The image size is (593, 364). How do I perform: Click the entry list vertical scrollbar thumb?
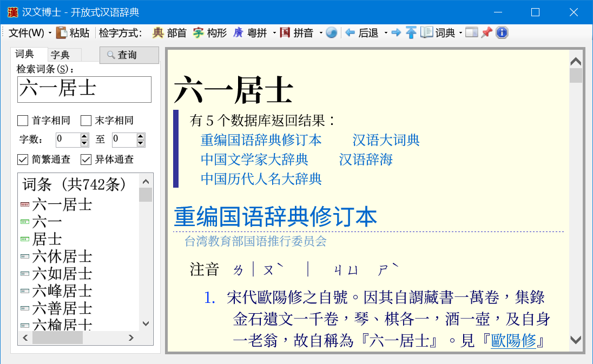point(146,195)
